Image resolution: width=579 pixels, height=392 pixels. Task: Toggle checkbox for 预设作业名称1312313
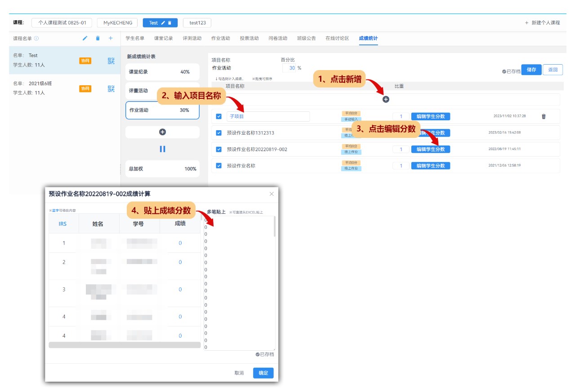[219, 133]
